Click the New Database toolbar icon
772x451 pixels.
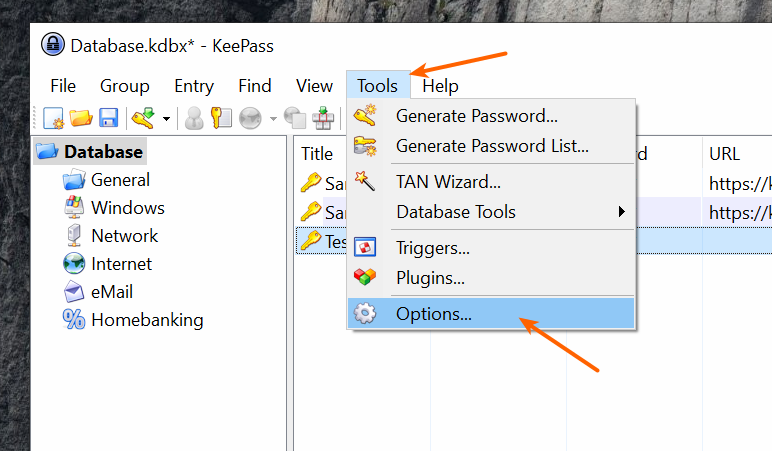(54, 118)
